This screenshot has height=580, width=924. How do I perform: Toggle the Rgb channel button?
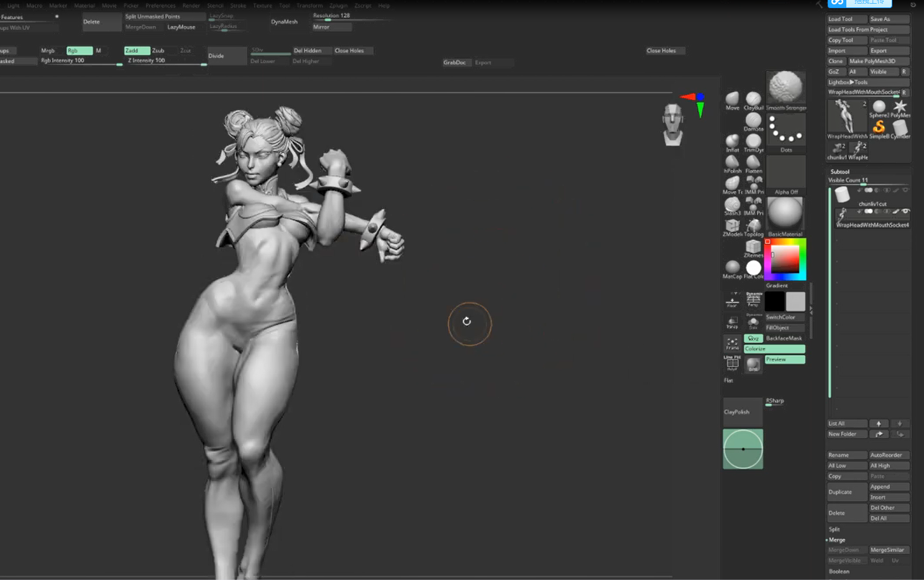click(x=79, y=50)
